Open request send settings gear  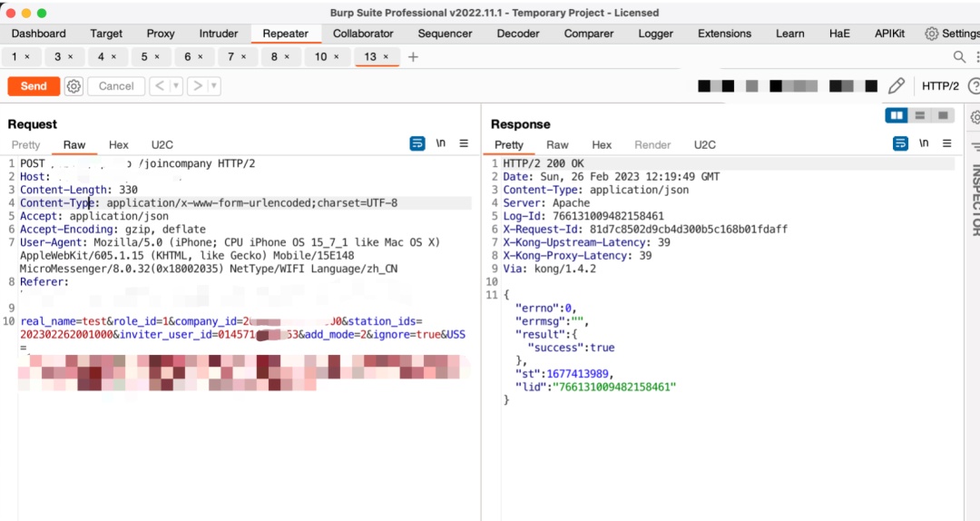coord(73,86)
